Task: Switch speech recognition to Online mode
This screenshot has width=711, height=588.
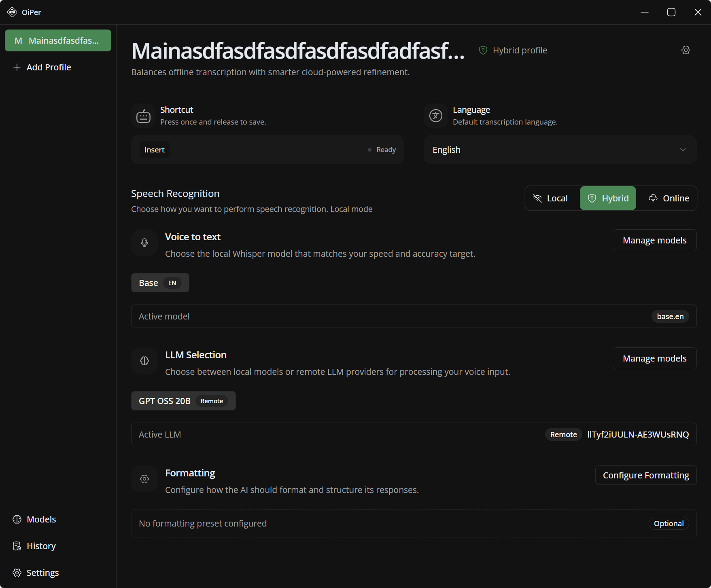Action: [669, 198]
